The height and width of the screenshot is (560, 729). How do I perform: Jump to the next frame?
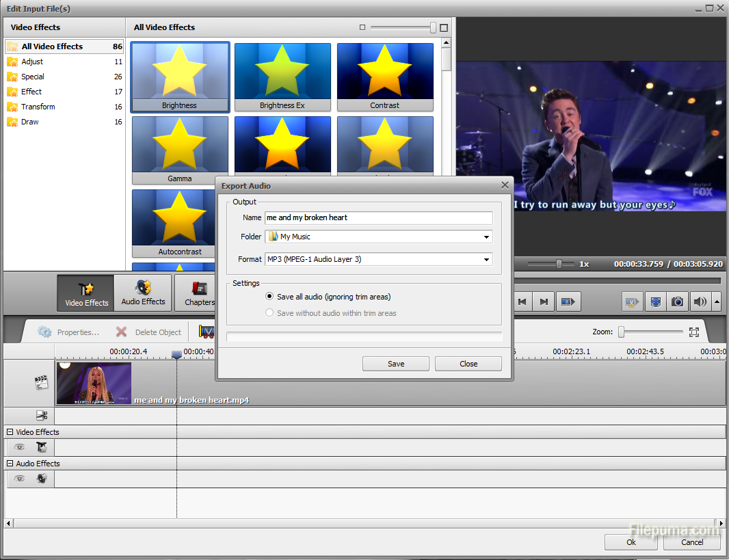tap(544, 302)
